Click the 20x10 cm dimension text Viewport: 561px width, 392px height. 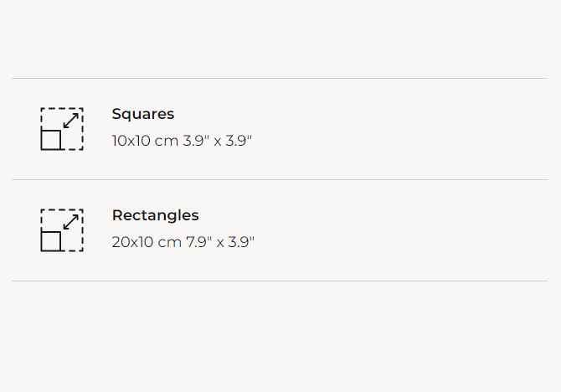click(147, 242)
